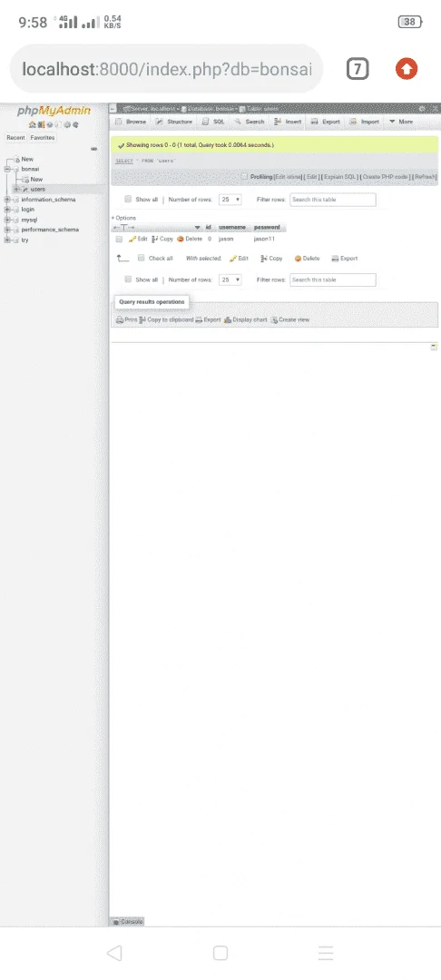This screenshot has height=980, width=441.
Task: Click the edit pencil icon in jason's row
Action: (132, 239)
